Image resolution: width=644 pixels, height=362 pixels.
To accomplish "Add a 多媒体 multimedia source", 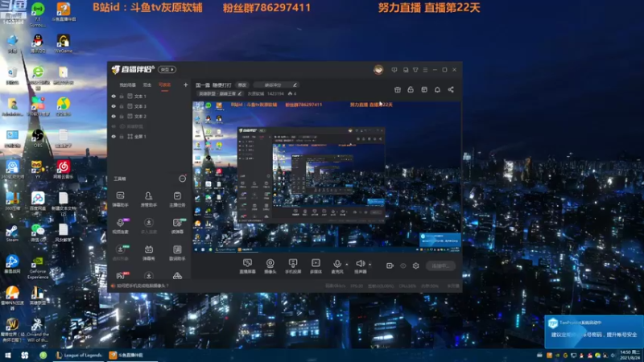I will [316, 266].
